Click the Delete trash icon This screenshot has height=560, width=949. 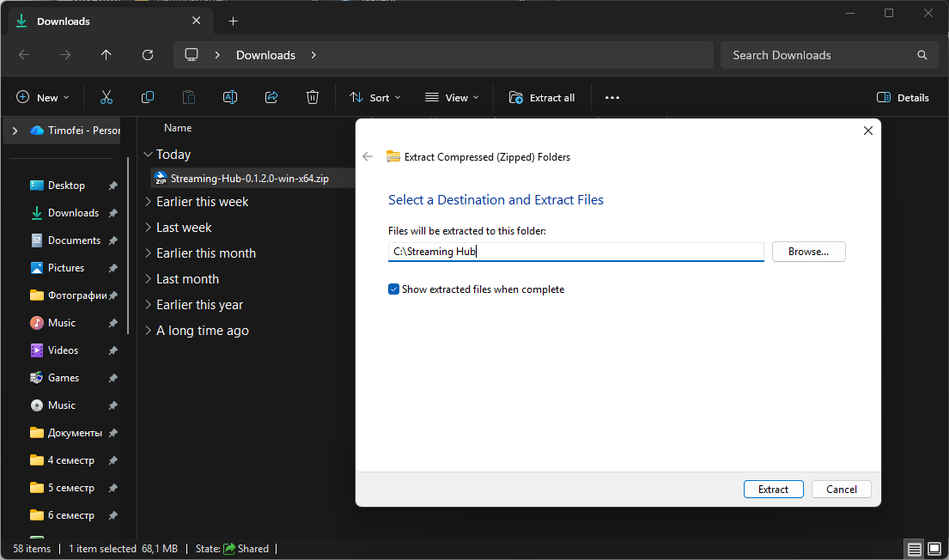click(x=313, y=97)
